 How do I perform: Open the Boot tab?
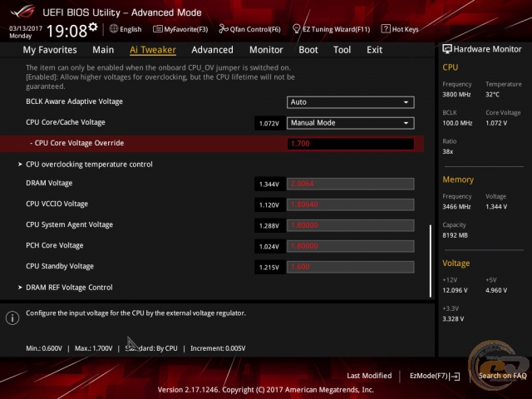pyautogui.click(x=308, y=50)
